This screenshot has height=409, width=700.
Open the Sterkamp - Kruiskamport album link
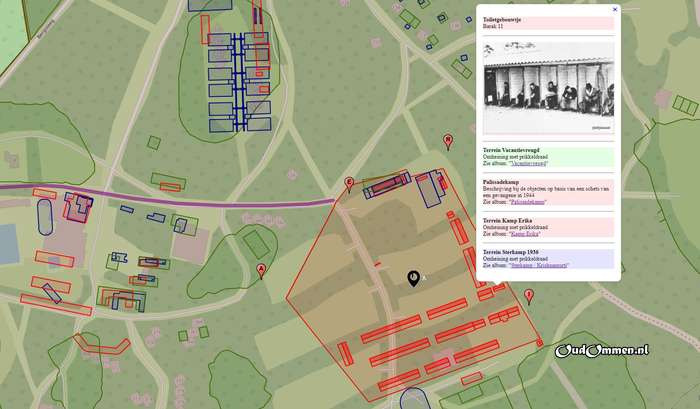tap(532, 265)
